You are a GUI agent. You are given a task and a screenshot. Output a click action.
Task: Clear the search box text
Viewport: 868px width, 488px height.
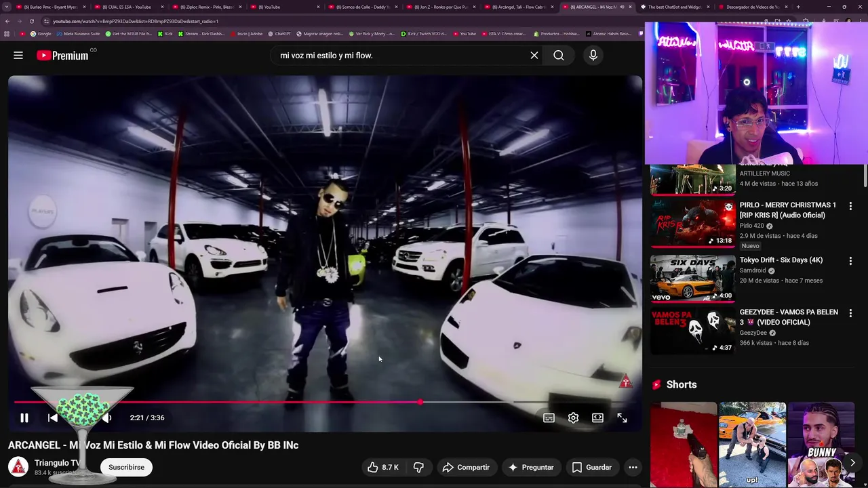coord(534,56)
